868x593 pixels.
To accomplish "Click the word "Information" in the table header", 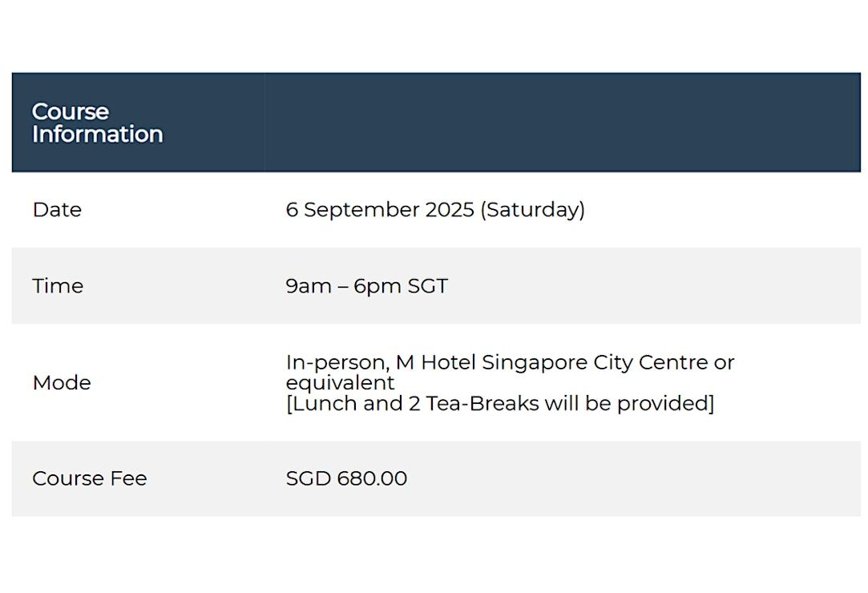I will [x=98, y=134].
